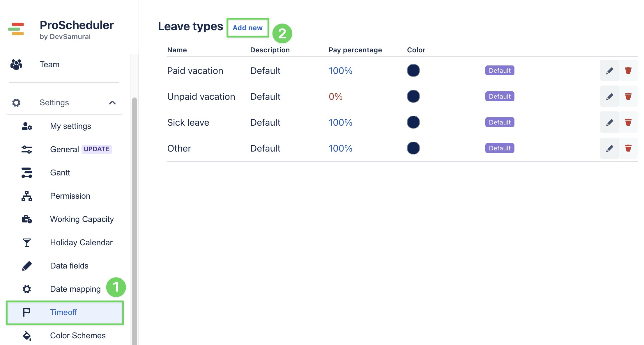This screenshot has height=345, width=644.
Task: Click the trash icon for Other
Action: pos(628,148)
